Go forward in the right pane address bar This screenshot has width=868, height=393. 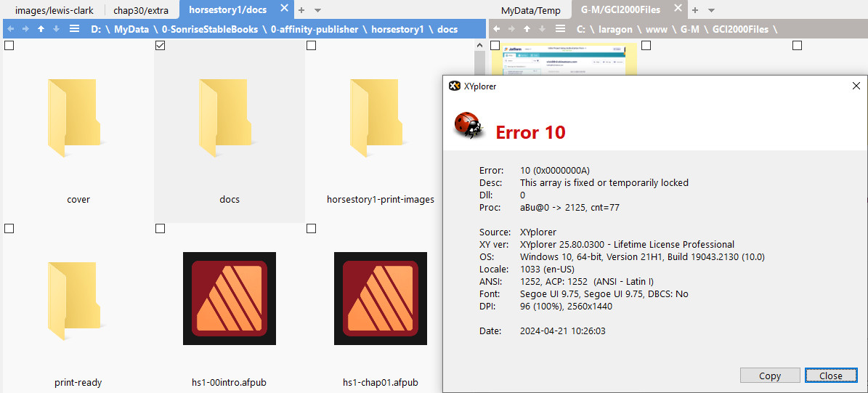511,29
